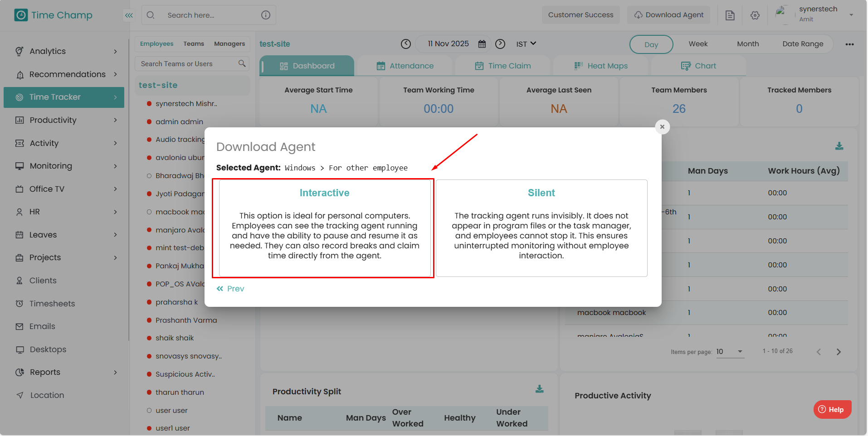Switch to the Chart tab
This screenshot has width=868, height=436.
coord(698,66)
